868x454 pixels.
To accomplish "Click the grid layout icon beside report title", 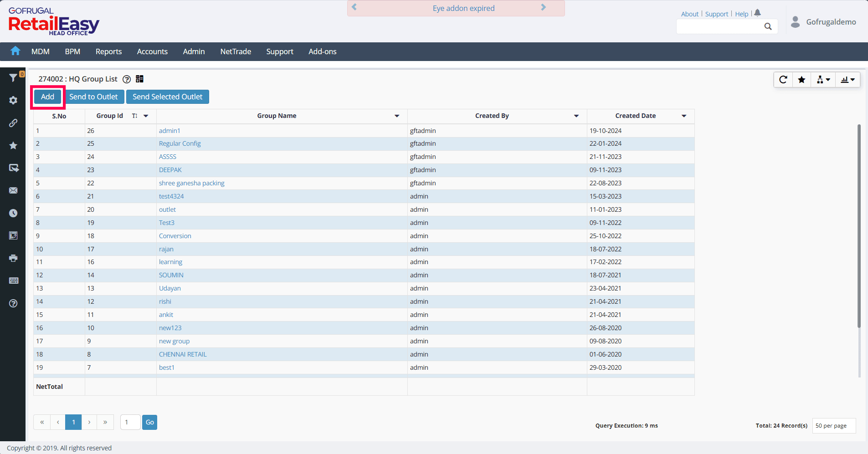I will [139, 79].
